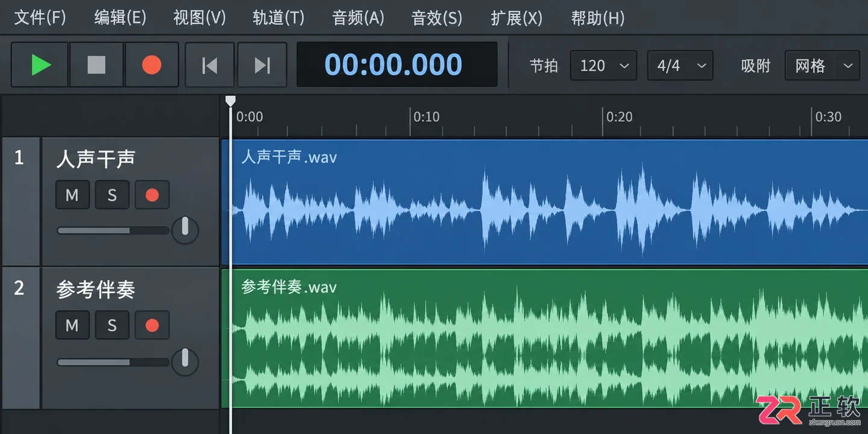Select the 人声干声.wav audio clip
868x434 pixels.
pyautogui.click(x=545, y=202)
